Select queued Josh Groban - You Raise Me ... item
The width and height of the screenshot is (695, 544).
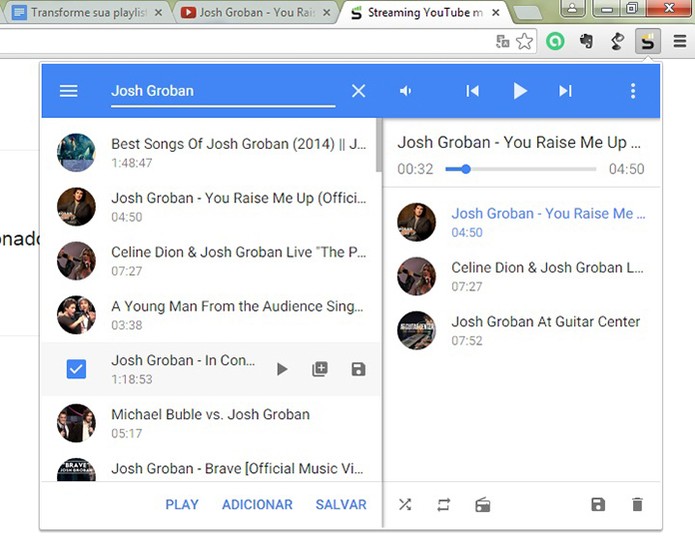(522, 222)
